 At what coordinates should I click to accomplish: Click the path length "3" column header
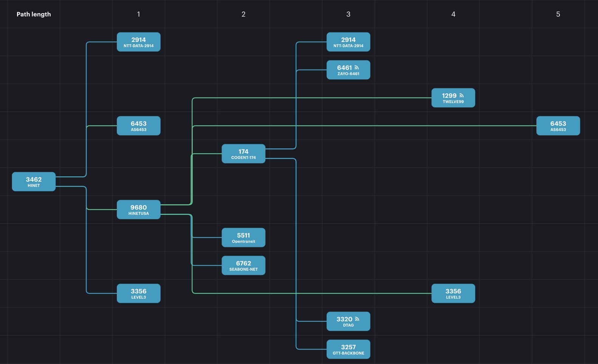[349, 14]
